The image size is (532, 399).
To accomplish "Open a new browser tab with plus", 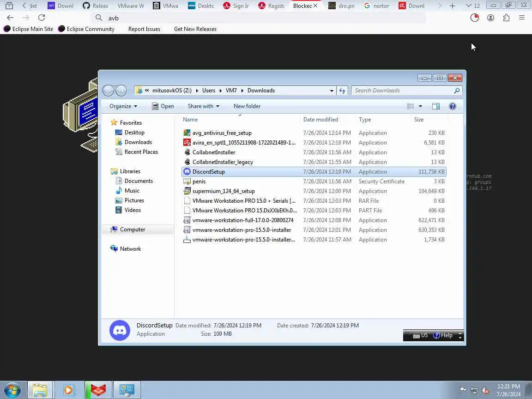I will coord(452,6).
